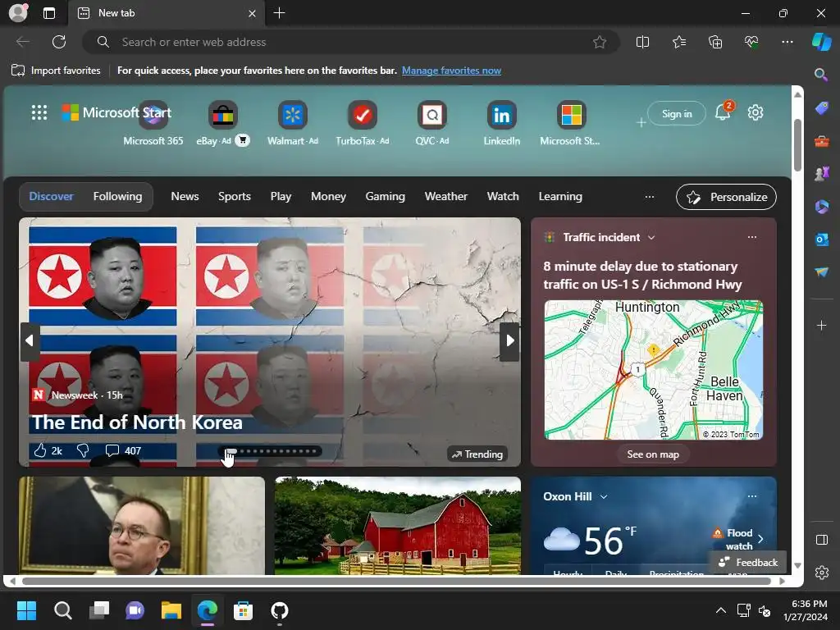Open Edge Settings and more menu
The image size is (840, 630).
coord(787,42)
